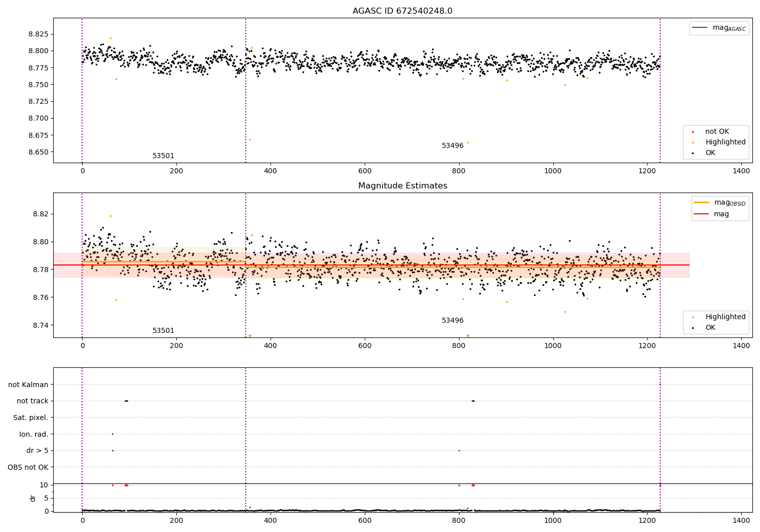This screenshot has width=760, height=532.
Task: Click the 'Magnitude Estimates' plot title
Action: coord(402,186)
